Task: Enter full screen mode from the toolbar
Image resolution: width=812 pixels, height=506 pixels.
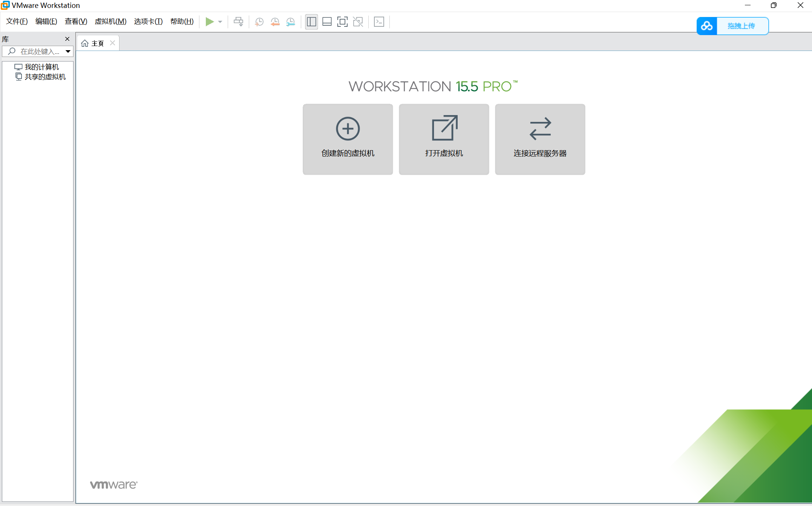Action: [x=342, y=22]
